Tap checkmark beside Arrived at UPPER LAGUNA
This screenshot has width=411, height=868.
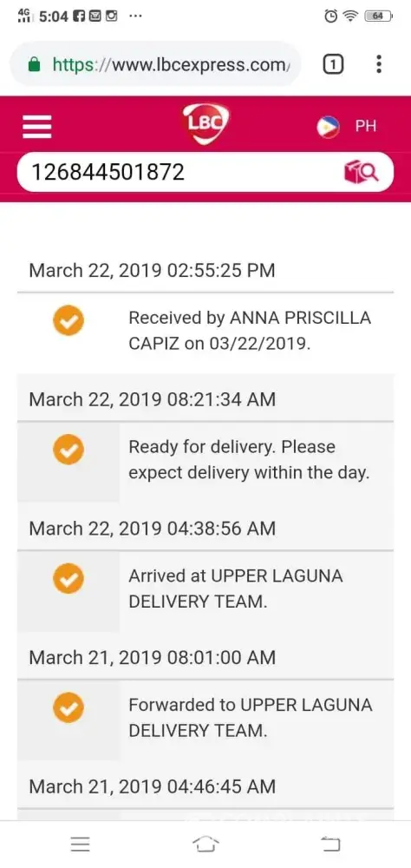[68, 578]
